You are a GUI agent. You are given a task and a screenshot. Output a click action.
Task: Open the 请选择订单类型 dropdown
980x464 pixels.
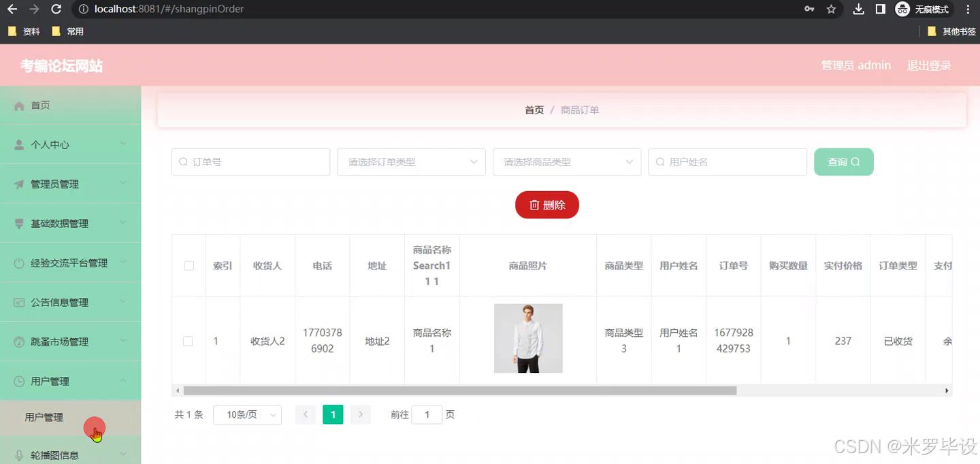(x=410, y=161)
